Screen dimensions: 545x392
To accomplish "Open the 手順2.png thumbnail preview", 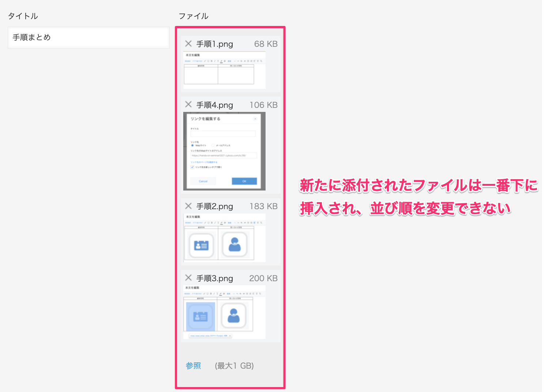I will coord(224,238).
